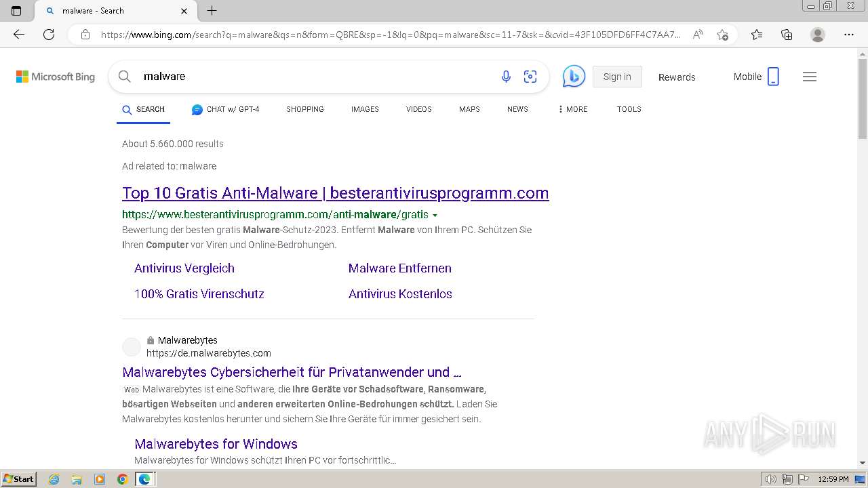The image size is (868, 488).
Task: Reload the page with the refresh icon
Action: [49, 35]
